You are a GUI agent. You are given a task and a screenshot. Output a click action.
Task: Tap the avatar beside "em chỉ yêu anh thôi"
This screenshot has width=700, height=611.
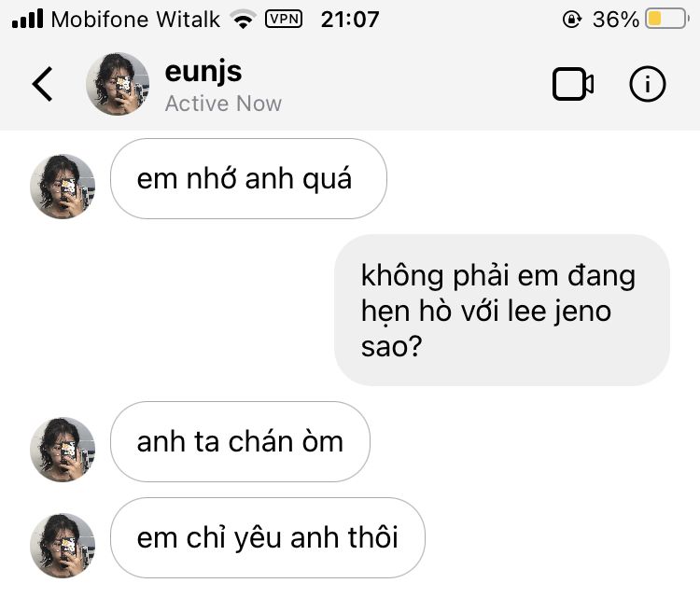tap(63, 546)
